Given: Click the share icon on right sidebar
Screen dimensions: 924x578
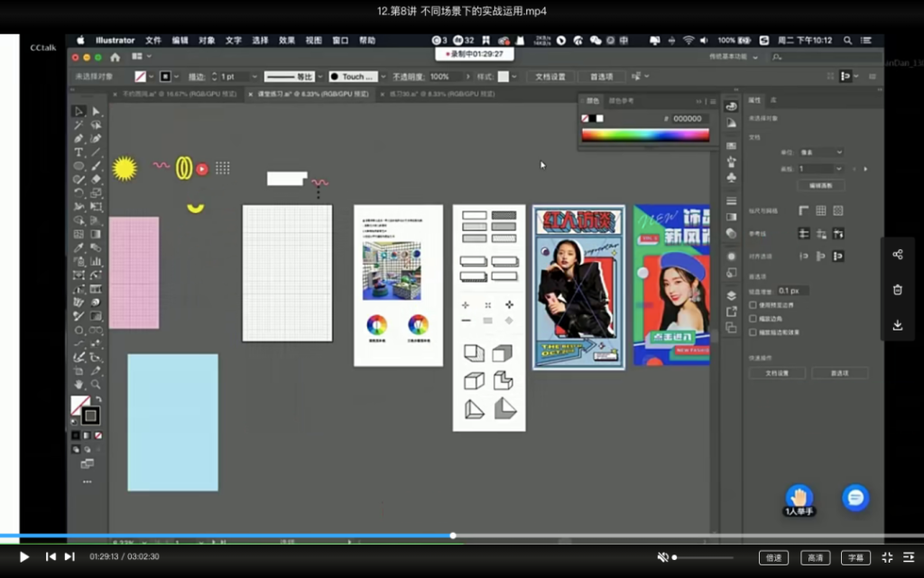Looking at the screenshot, I should point(897,255).
